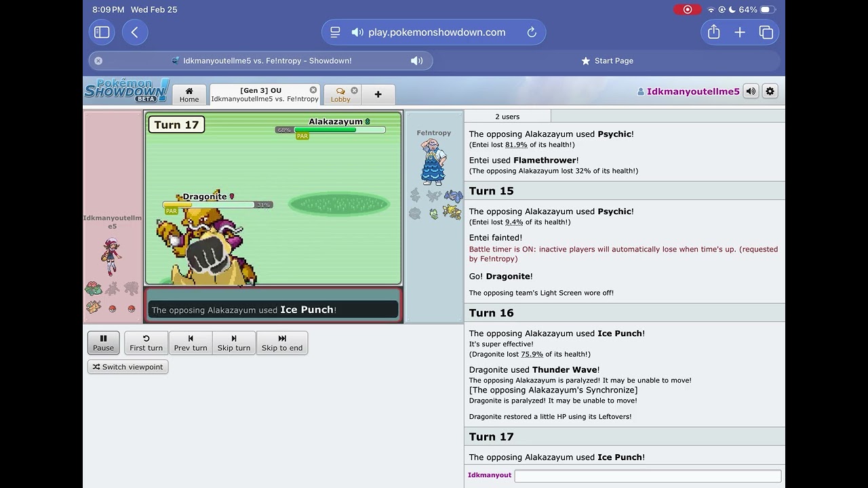Select the Showdown battle Safari tab

pyautogui.click(x=261, y=60)
